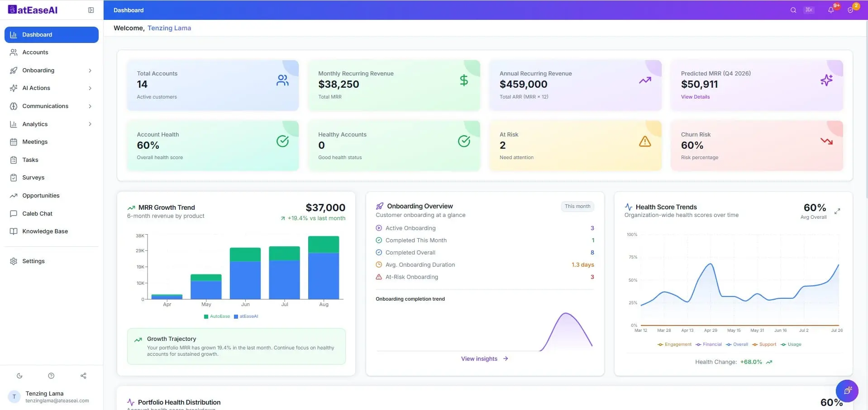Click the dollar icon on Monthly Recurring Revenue
The height and width of the screenshot is (410, 868).
point(464,80)
